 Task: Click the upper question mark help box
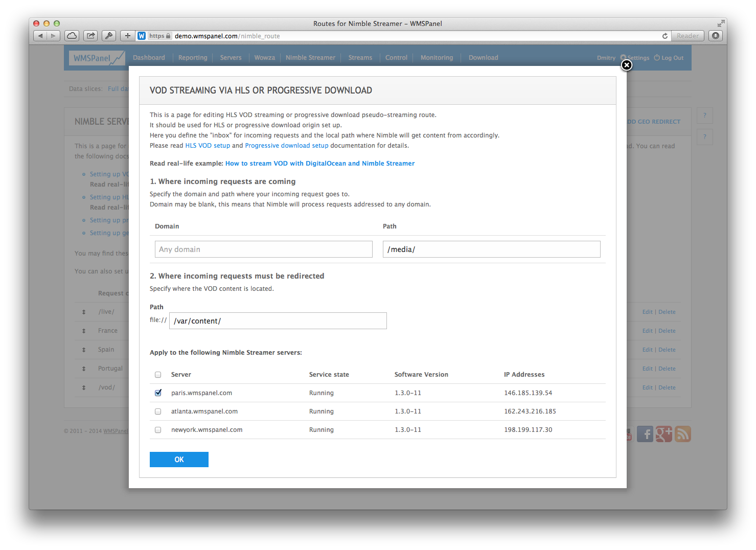click(704, 116)
